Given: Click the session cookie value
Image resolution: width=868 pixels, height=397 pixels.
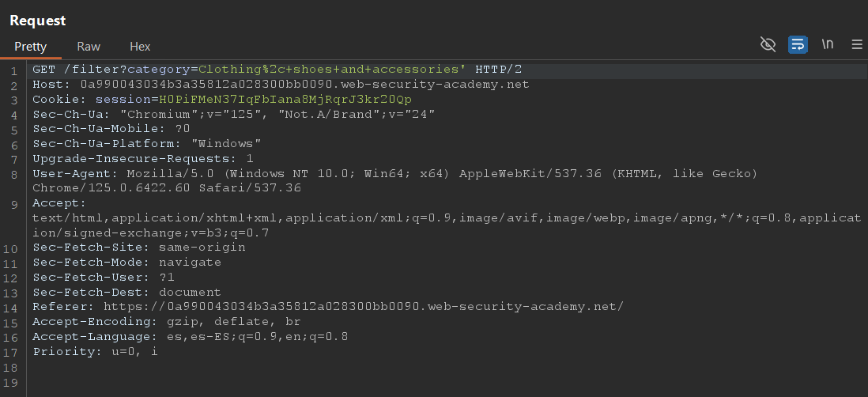Looking at the screenshot, I should coord(285,100).
